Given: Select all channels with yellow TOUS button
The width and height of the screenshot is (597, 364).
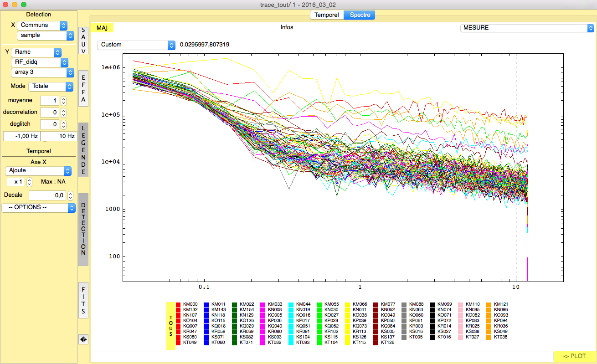Looking at the screenshot, I should tap(171, 326).
